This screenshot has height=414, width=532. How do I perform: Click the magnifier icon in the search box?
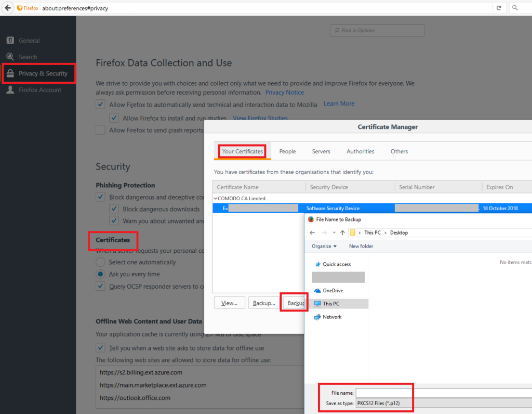(515, 8)
